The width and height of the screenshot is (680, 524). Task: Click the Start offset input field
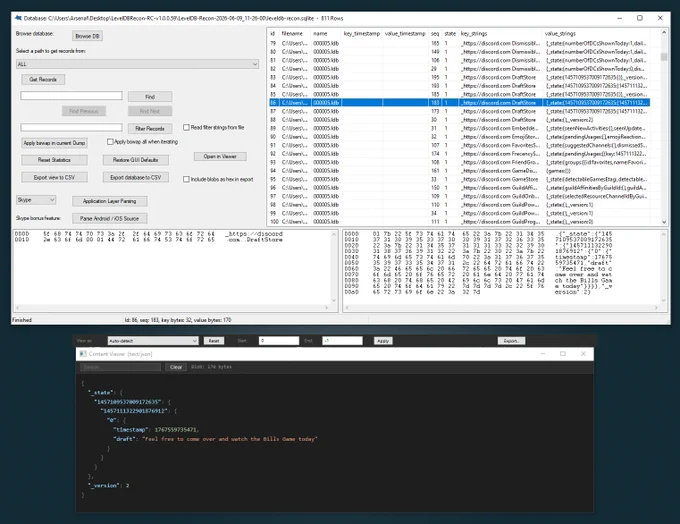tap(279, 341)
